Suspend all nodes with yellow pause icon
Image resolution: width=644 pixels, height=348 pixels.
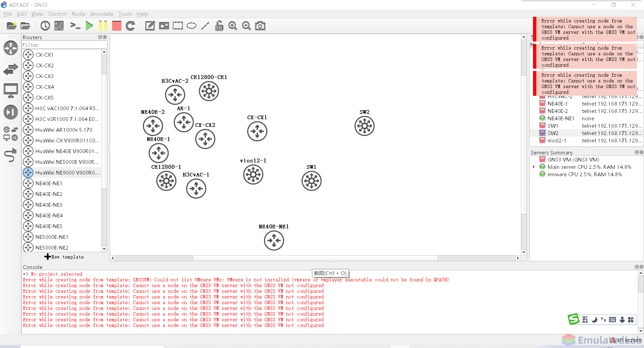[103, 26]
